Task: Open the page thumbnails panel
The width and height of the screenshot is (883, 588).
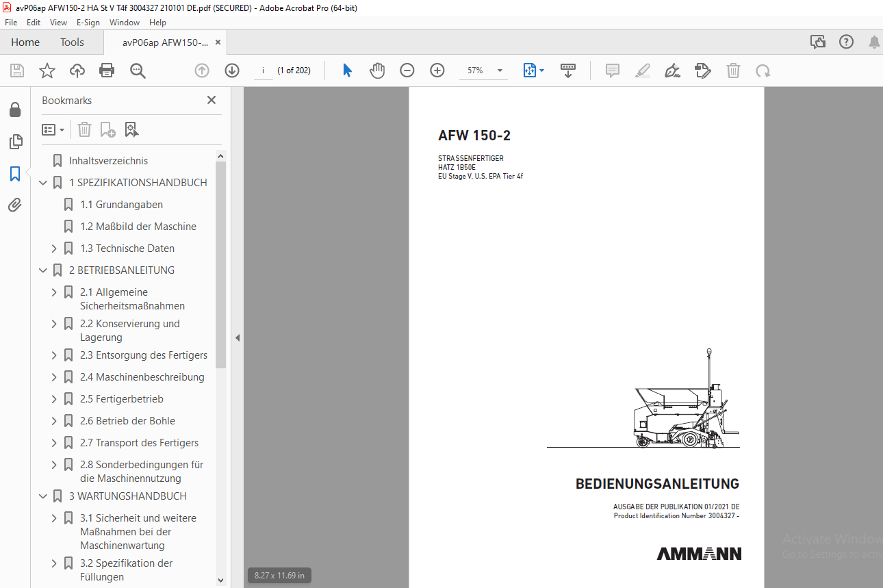Action: click(x=15, y=142)
